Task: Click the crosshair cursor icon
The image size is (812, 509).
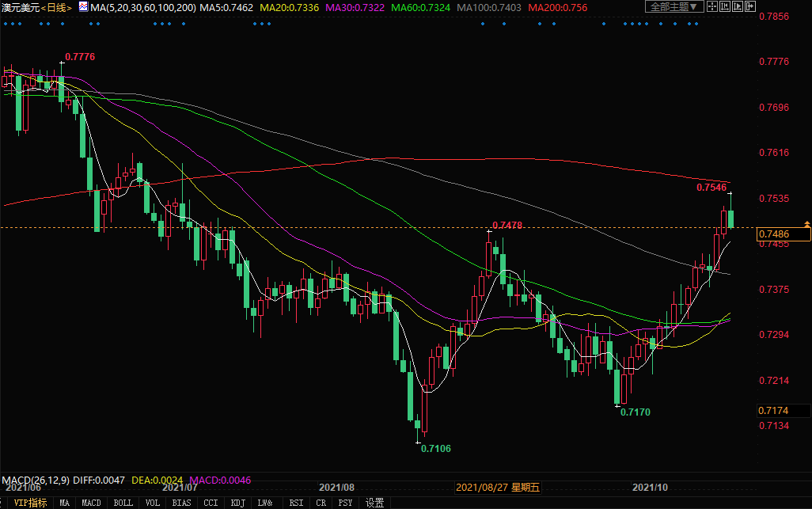Action: click(x=712, y=7)
